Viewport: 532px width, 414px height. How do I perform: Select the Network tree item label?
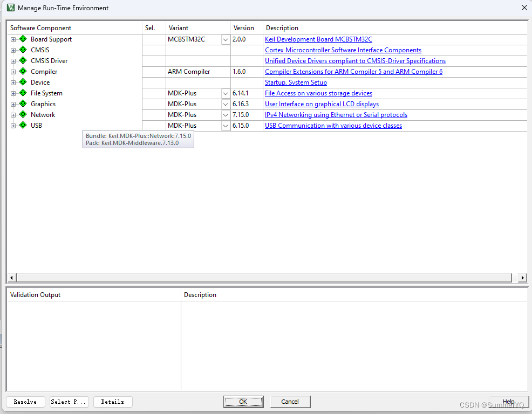pos(43,115)
